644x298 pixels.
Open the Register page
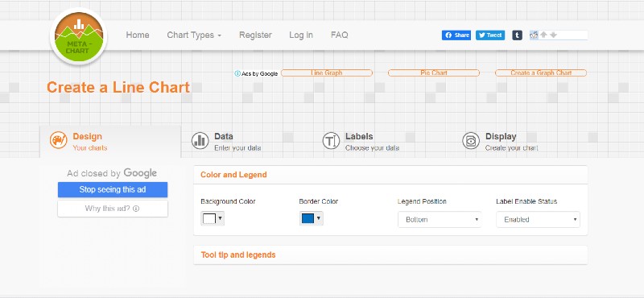click(x=255, y=35)
